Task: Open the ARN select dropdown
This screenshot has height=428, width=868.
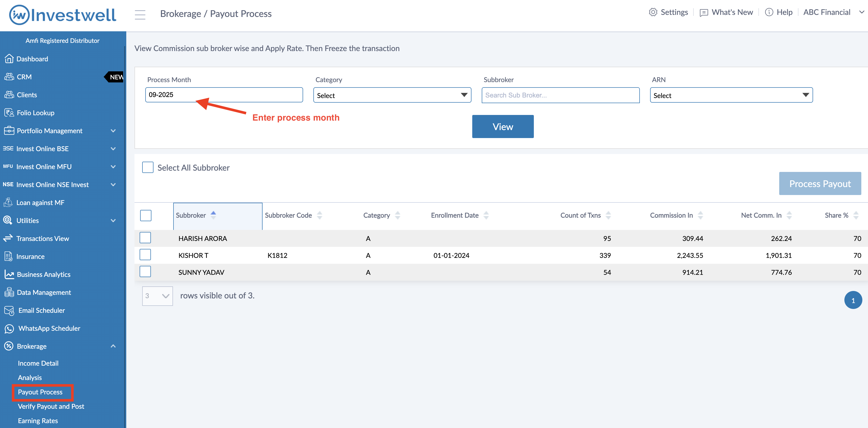Action: [731, 95]
